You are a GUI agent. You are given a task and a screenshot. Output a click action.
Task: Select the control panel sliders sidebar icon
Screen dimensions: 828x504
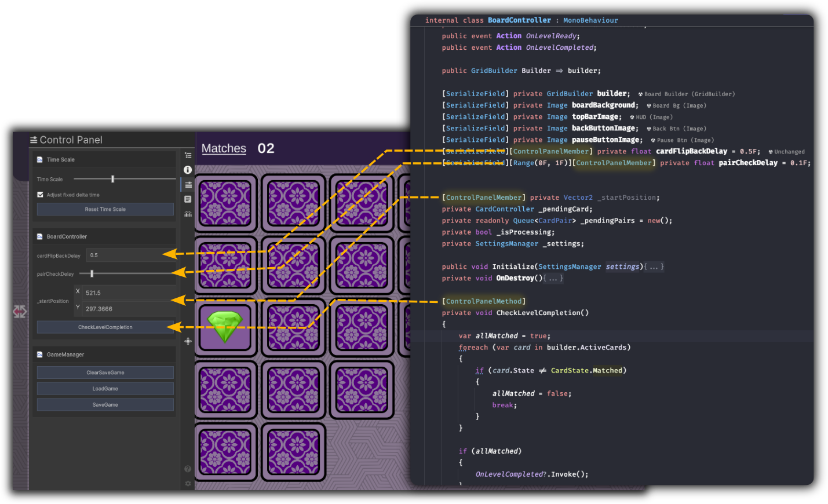188,185
